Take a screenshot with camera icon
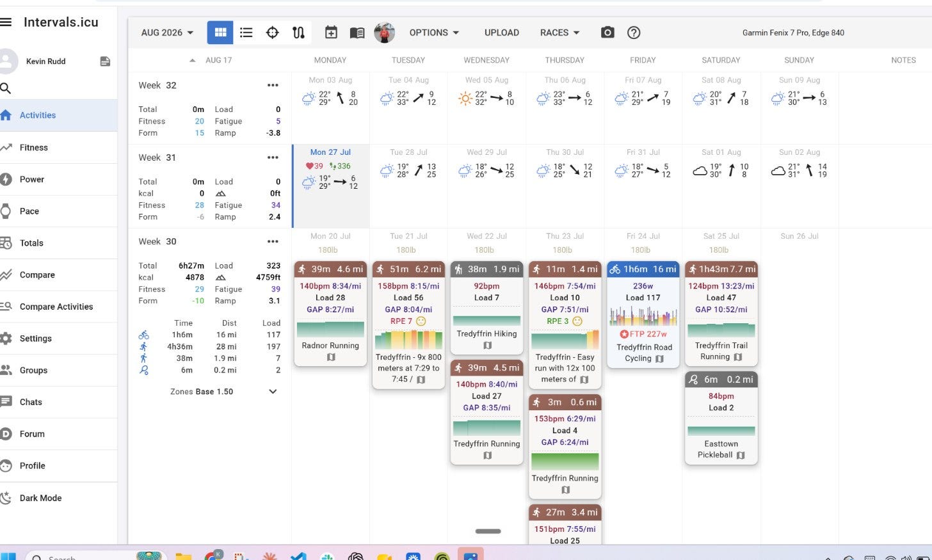932x560 pixels. pos(607,33)
